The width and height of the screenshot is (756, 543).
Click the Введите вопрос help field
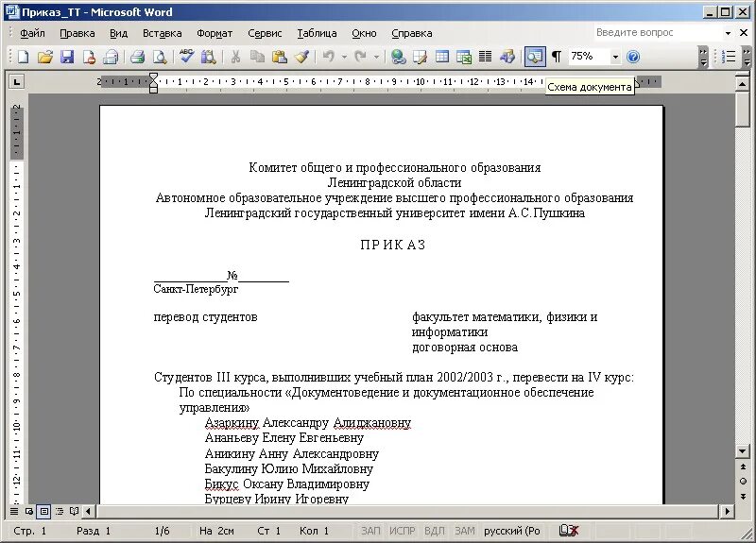pyautogui.click(x=658, y=33)
